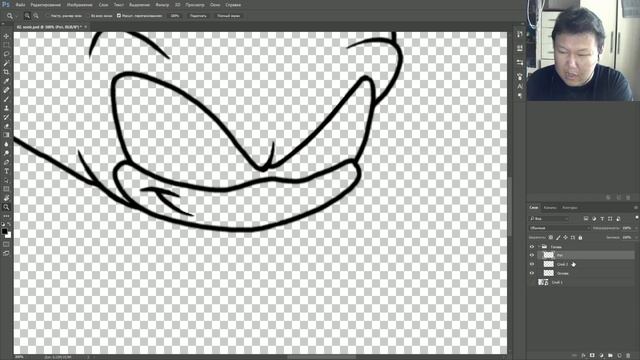Click Zoom In mode in options bar
The width and height of the screenshot is (640, 360).
pos(27,16)
